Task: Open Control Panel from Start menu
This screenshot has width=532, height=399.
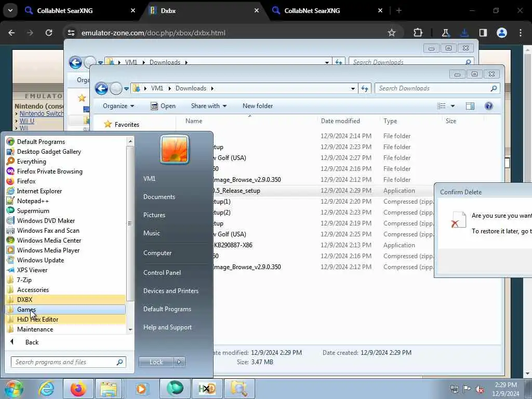Action: [x=162, y=273]
